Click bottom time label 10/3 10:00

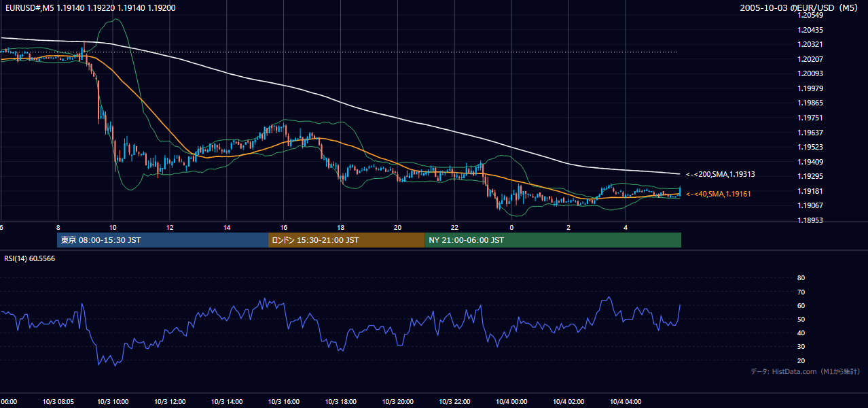[x=113, y=402]
